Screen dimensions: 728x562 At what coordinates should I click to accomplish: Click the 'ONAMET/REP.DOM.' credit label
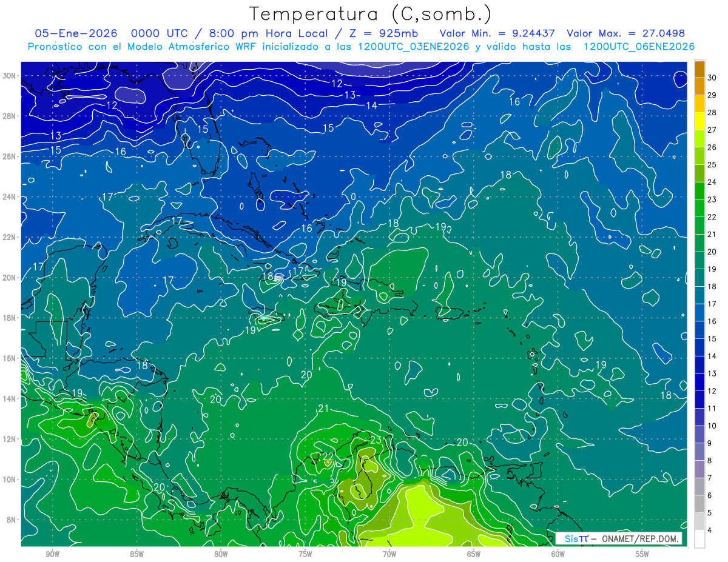tap(639, 538)
